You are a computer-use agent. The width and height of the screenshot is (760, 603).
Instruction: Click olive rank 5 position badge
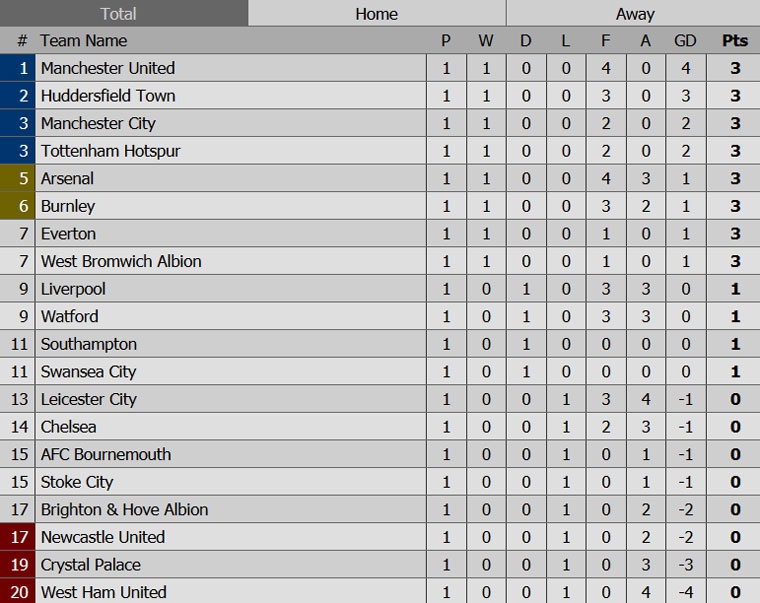coord(17,179)
